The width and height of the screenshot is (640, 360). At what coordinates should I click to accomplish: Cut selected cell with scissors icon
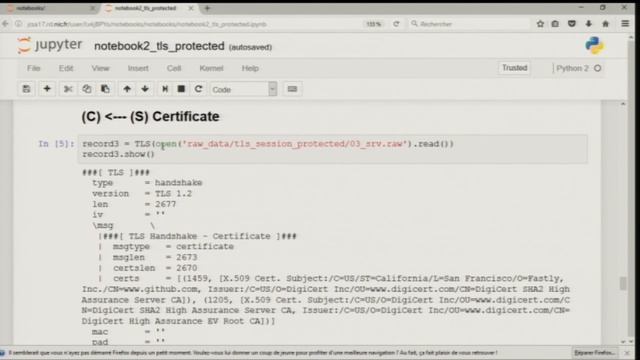(x=68, y=89)
